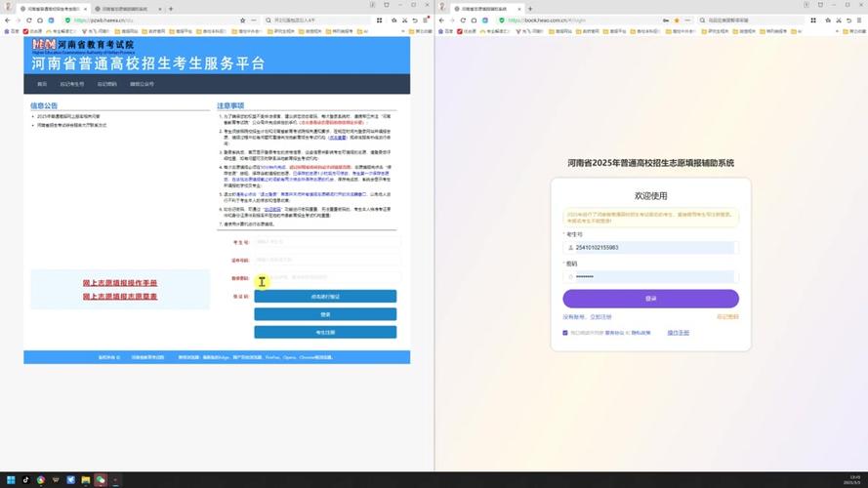Open TikTok from the taskbar
The image size is (868, 488).
25,479
